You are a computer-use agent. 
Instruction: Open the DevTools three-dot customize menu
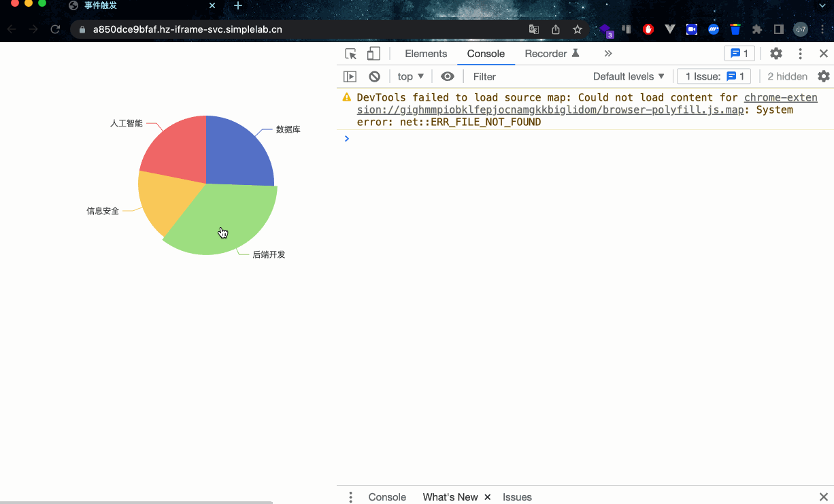(x=801, y=54)
